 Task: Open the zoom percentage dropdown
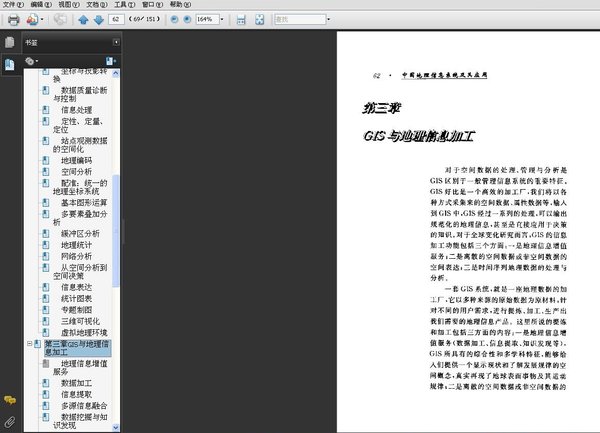click(x=221, y=19)
